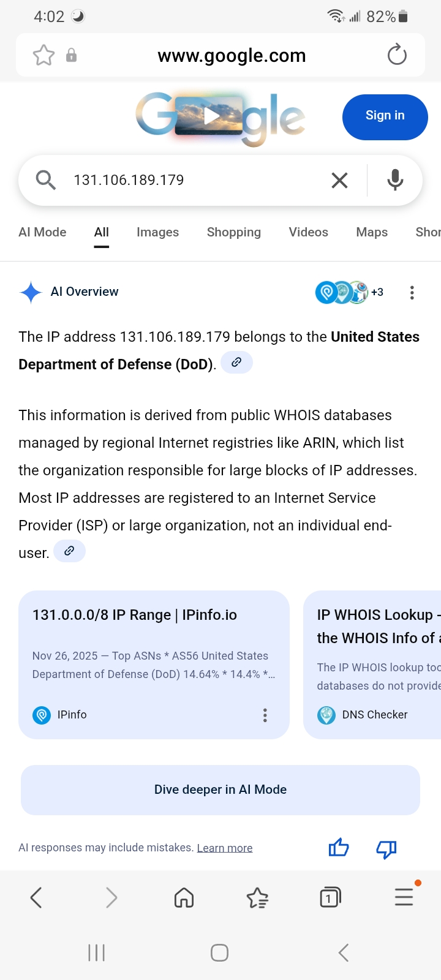Screen dimensions: 441x980
Task: Open AI Overview three-dot options menu
Action: (x=412, y=292)
